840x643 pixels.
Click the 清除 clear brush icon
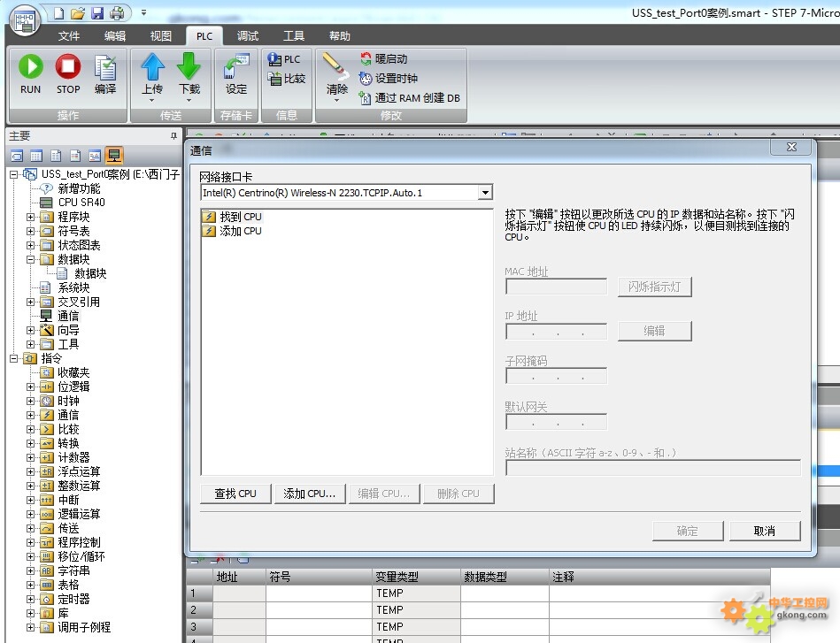pos(335,66)
